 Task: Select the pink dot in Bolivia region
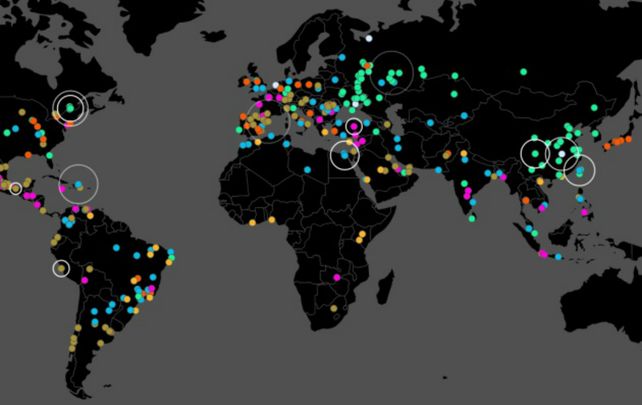click(84, 281)
